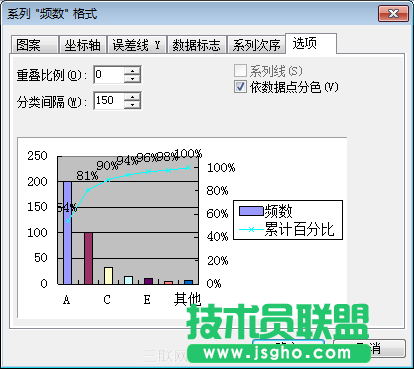
Task: Toggle the 系列线 checkbox
Action: 240,71
